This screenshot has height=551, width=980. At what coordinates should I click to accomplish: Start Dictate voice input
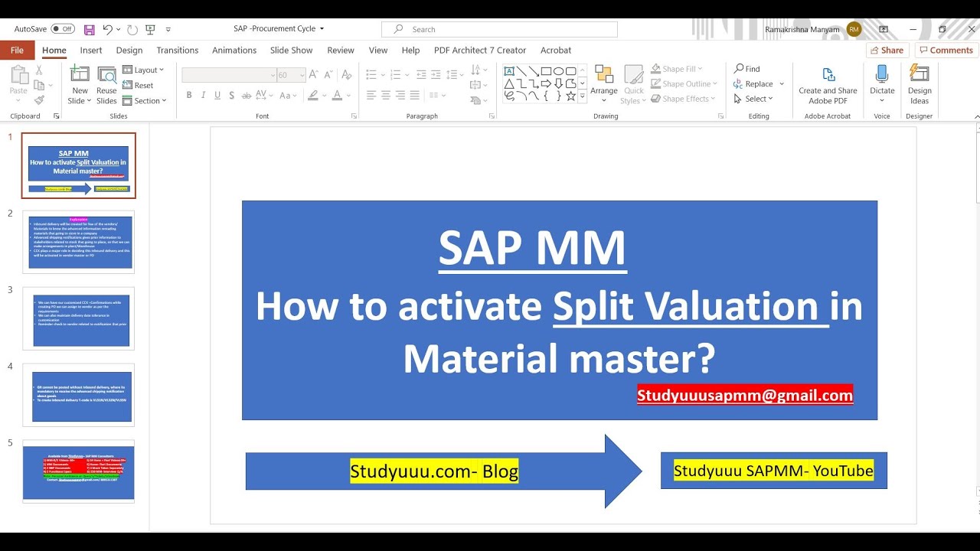(882, 84)
